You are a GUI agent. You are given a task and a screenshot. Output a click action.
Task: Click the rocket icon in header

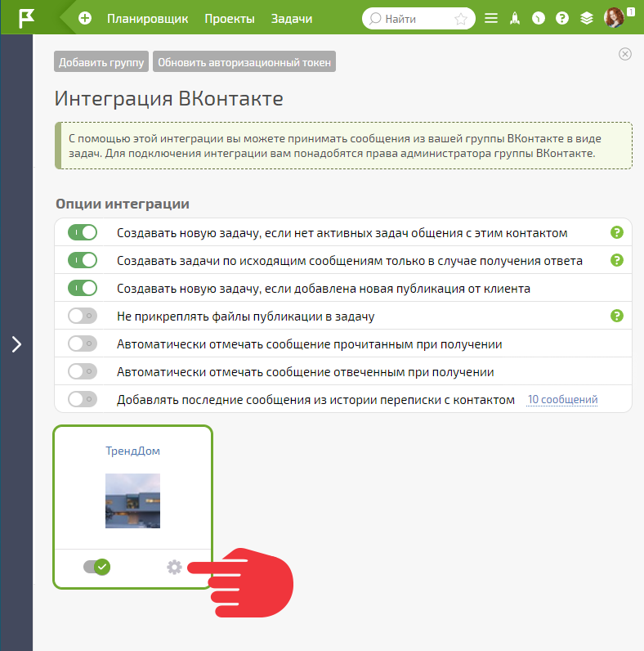[x=515, y=18]
